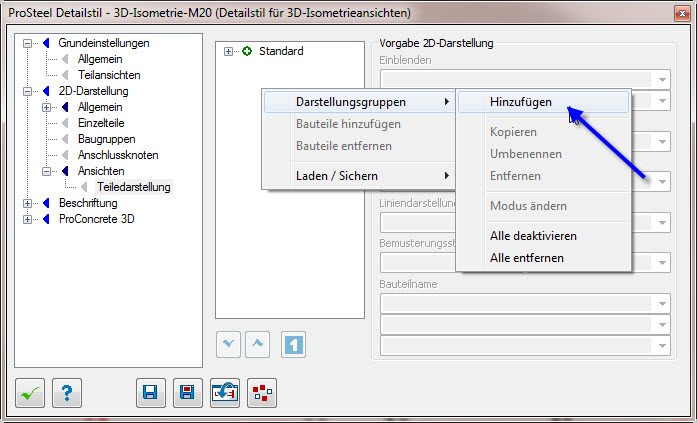Click the green checkmark OK button
Image resolution: width=697 pixels, height=423 pixels.
coord(30,393)
